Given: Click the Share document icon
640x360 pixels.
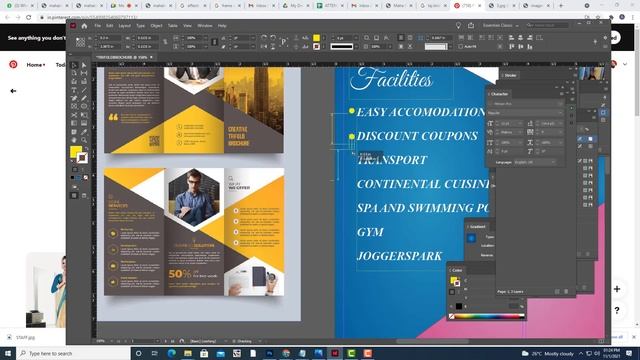Looking at the screenshot, I should tap(471, 26).
